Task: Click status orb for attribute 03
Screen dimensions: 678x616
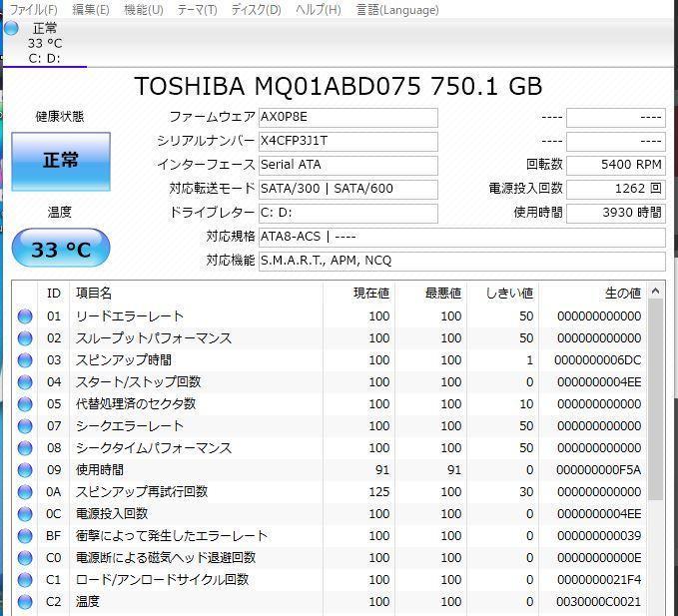Action: coord(25,360)
